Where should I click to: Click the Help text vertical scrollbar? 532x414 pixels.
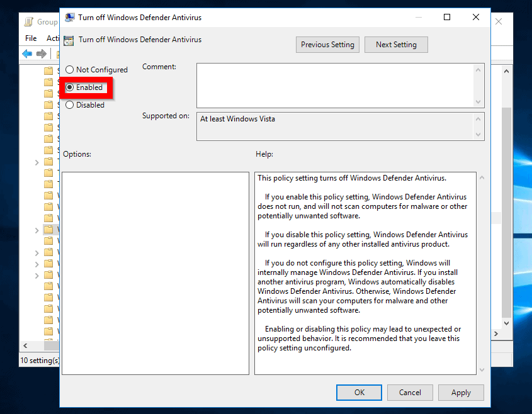click(482, 271)
